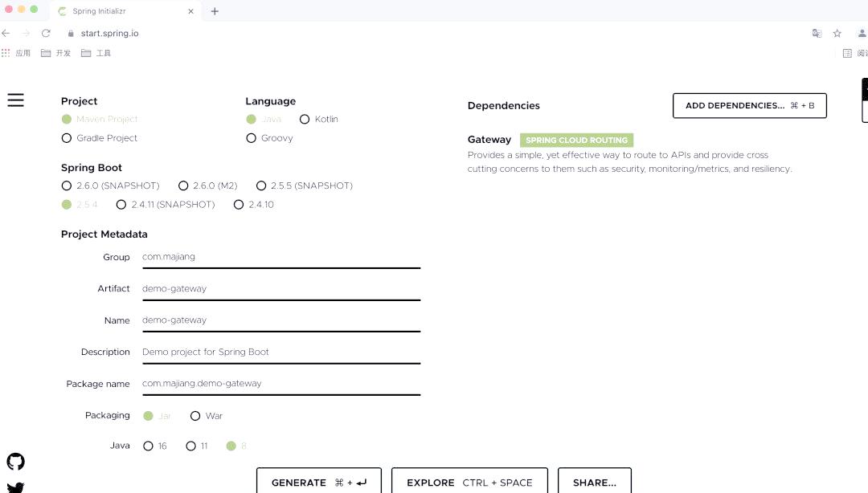Choose Kotlin as language

coord(318,119)
